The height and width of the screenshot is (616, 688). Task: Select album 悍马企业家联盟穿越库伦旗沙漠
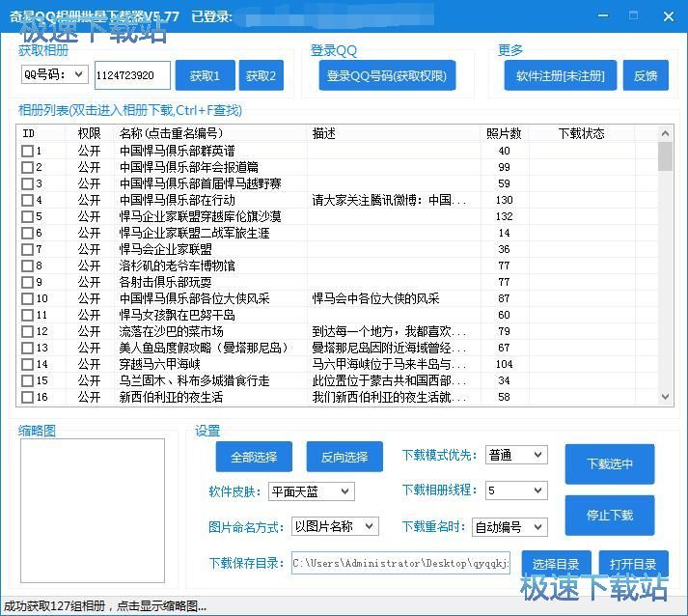click(x=200, y=216)
